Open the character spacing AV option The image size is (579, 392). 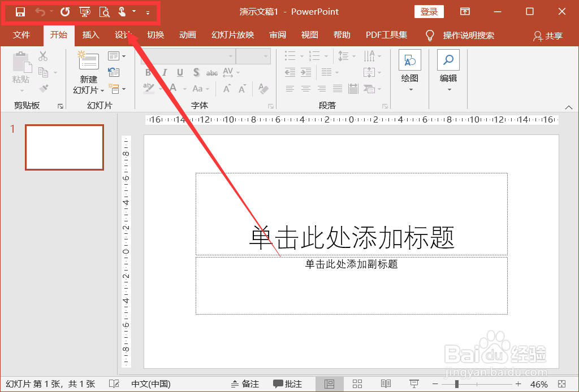point(231,72)
